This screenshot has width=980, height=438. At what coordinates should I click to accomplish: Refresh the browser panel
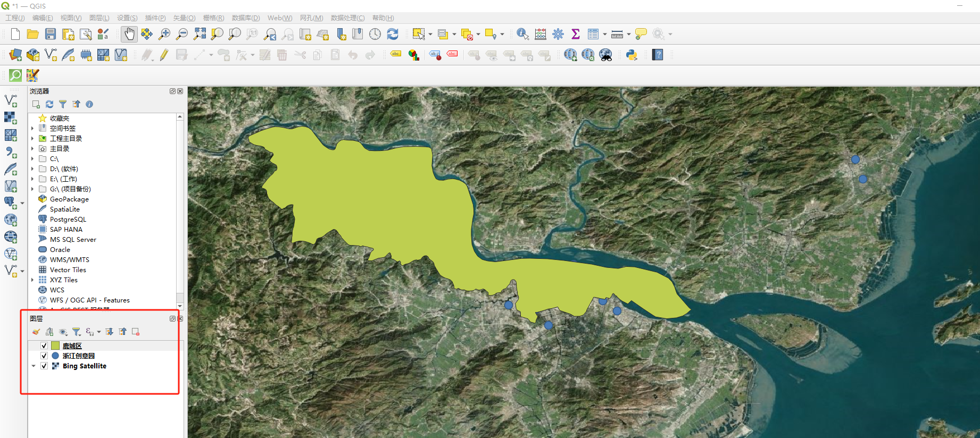[x=49, y=104]
